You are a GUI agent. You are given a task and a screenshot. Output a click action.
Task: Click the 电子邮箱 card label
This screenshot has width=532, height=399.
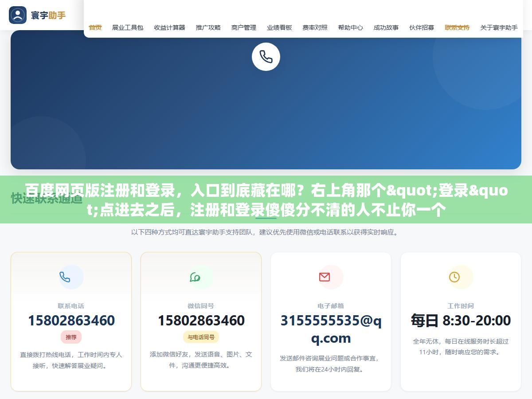[331, 306]
